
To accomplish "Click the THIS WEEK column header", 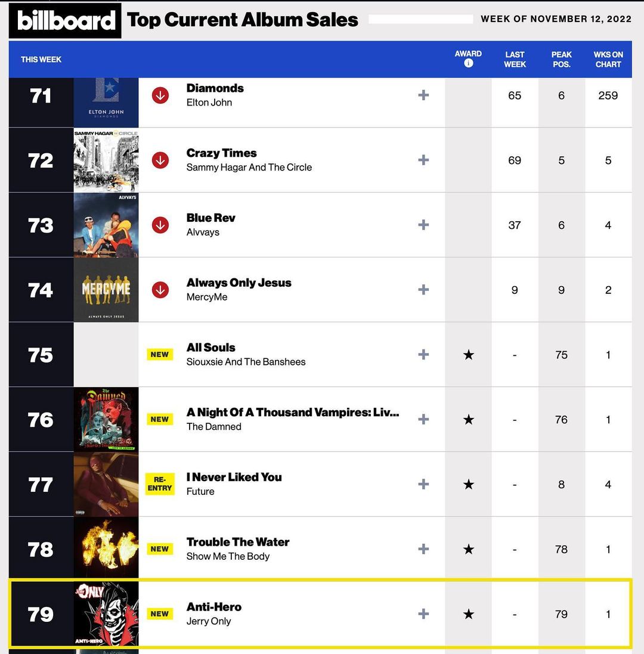I will (x=41, y=60).
